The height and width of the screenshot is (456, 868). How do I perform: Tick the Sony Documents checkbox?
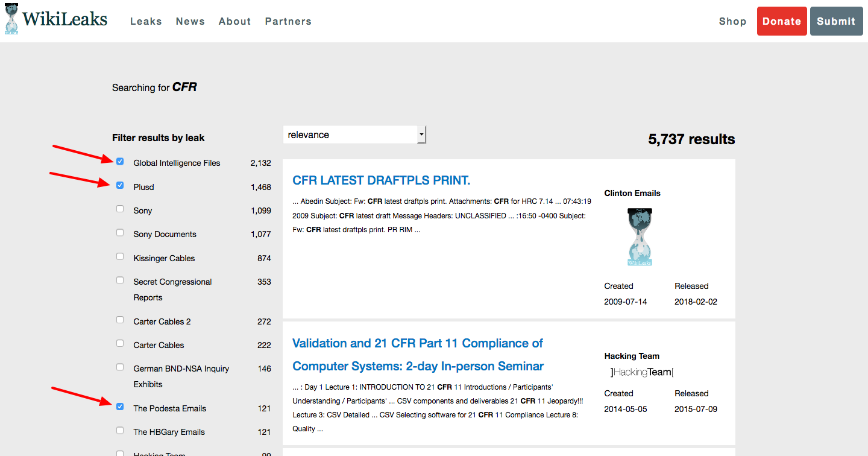click(120, 232)
